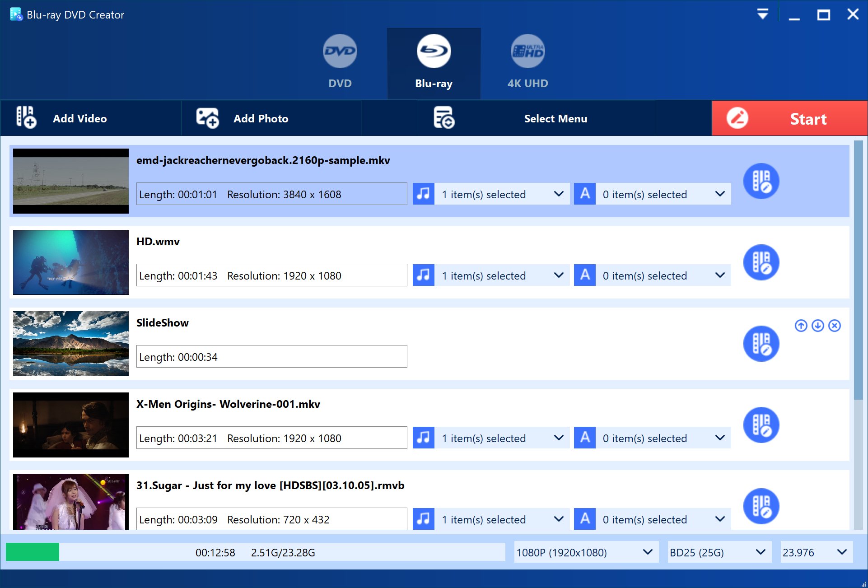Edit X-Men Origins video with edit icon
The image size is (868, 588).
pos(761,425)
